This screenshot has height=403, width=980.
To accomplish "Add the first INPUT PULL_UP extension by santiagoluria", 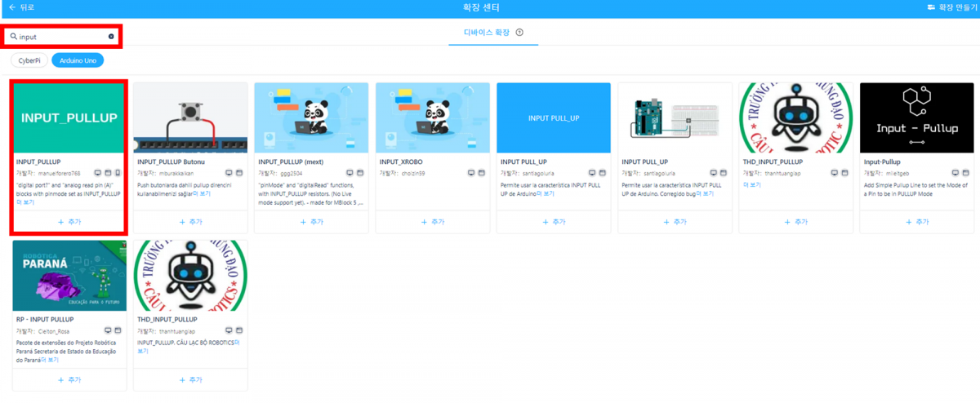I will 554,222.
